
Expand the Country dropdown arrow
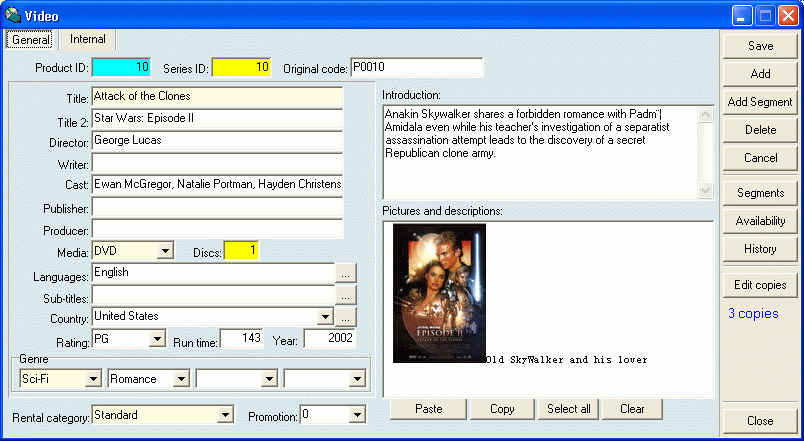[x=325, y=316]
